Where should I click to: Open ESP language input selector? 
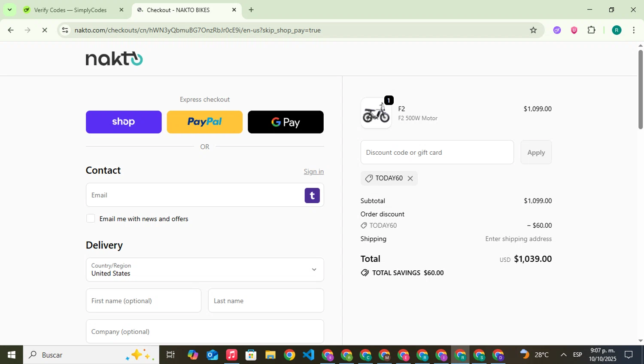pos(577,355)
